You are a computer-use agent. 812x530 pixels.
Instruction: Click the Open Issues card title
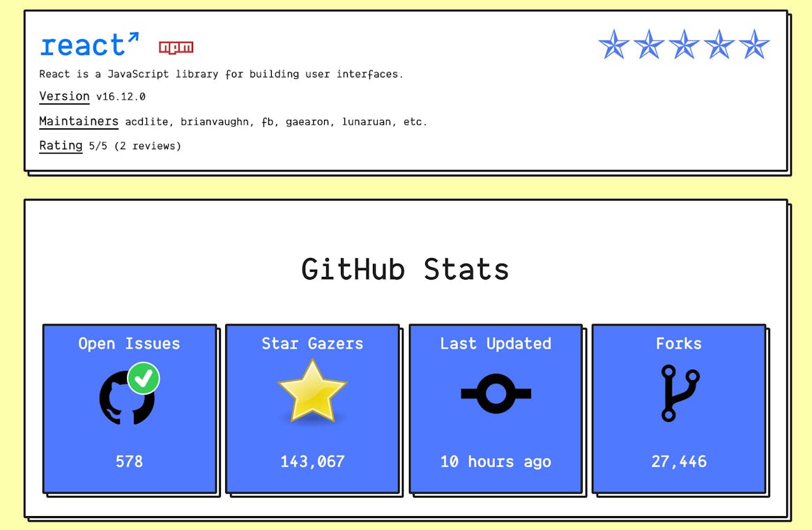129,344
